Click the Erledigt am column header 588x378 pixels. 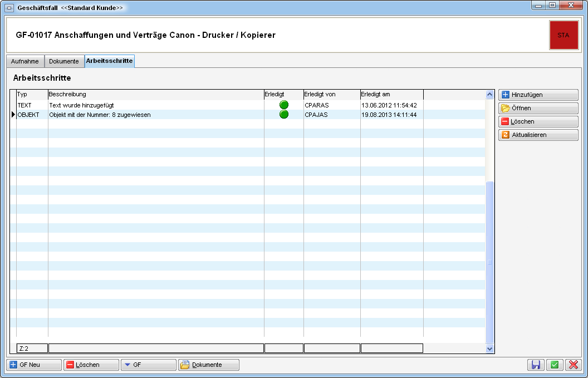coord(392,95)
